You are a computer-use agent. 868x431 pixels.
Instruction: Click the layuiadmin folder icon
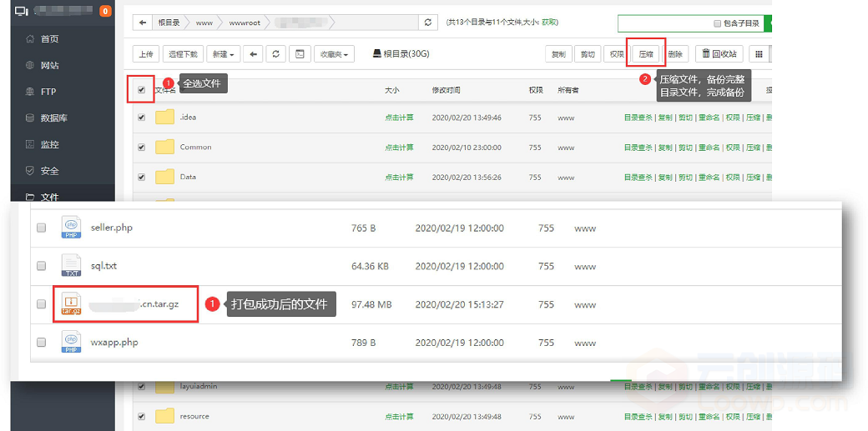164,386
